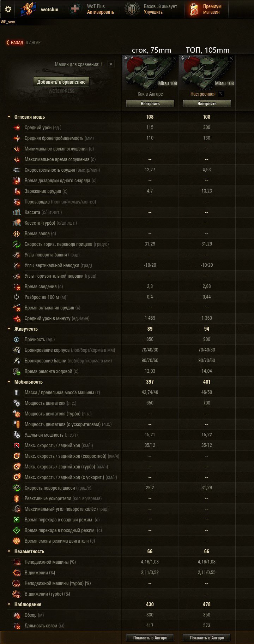The width and height of the screenshot is (254, 644).
Task: Click the view range stat icon
Action: tap(17, 615)
